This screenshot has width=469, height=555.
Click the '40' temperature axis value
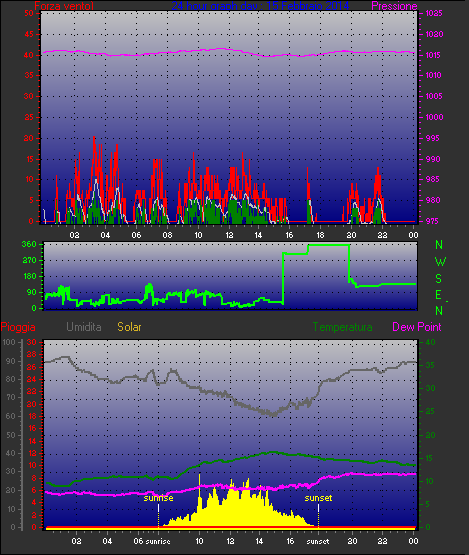[x=430, y=342]
